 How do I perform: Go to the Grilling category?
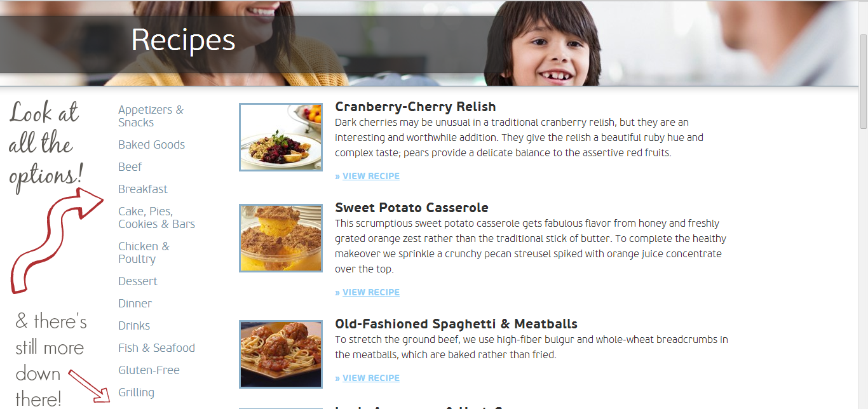click(136, 392)
